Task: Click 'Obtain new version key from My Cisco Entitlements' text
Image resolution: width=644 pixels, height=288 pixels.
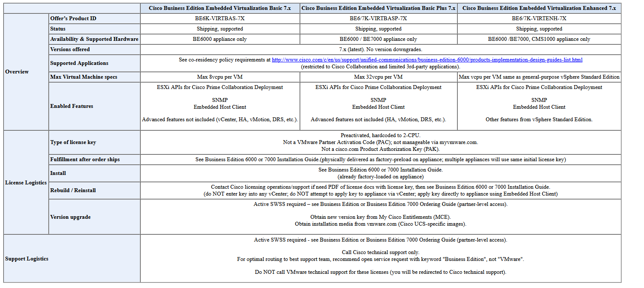Action: (x=381, y=217)
